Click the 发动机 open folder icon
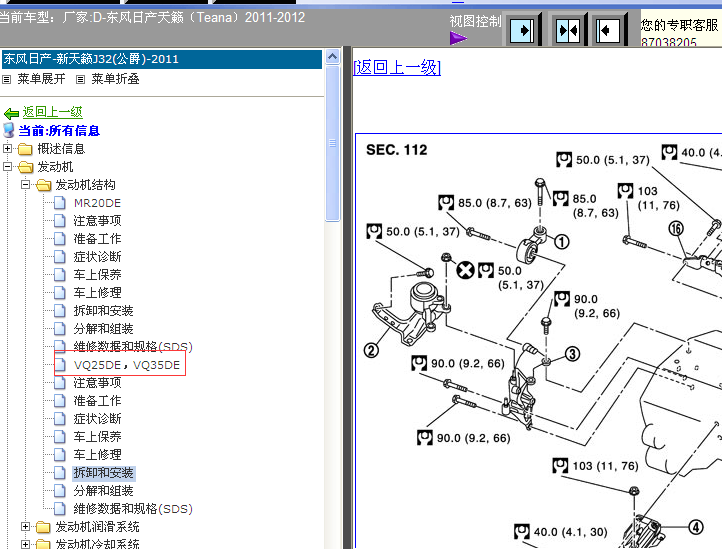722x549 pixels. coord(25,167)
